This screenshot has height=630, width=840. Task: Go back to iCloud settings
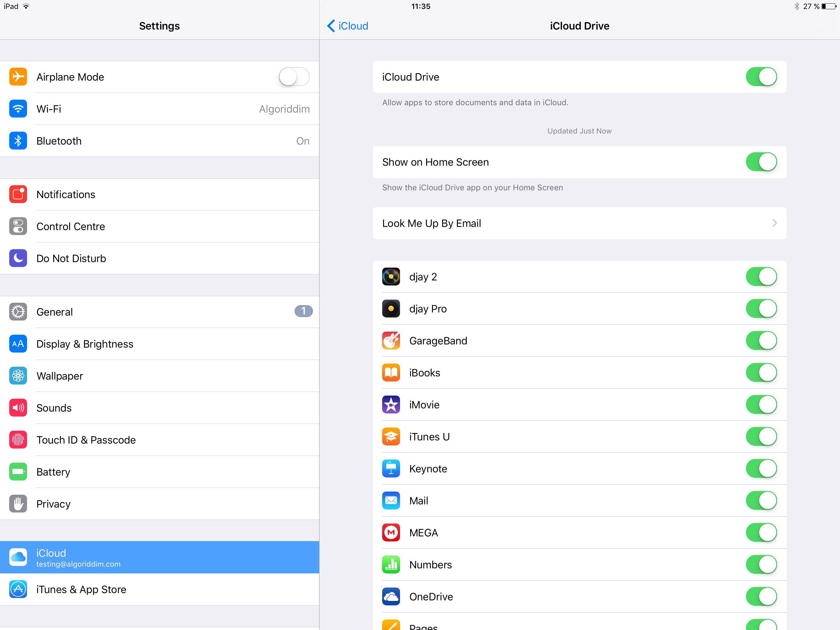347,26
